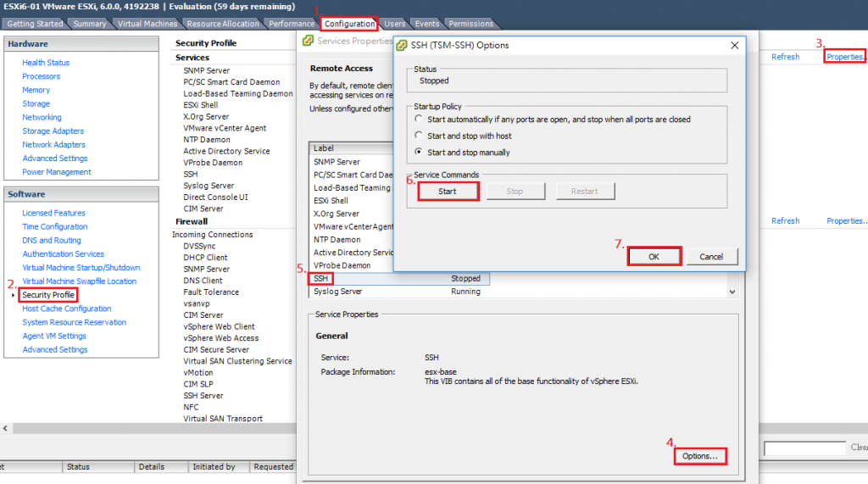Open Virtual Machine Startup/Shutdown page
Screen dimensions: 868x484
(81, 268)
